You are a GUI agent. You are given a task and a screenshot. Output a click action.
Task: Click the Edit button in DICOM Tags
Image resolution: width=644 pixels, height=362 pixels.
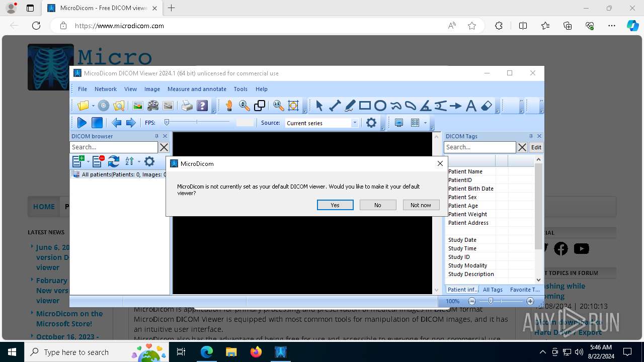[x=536, y=147]
